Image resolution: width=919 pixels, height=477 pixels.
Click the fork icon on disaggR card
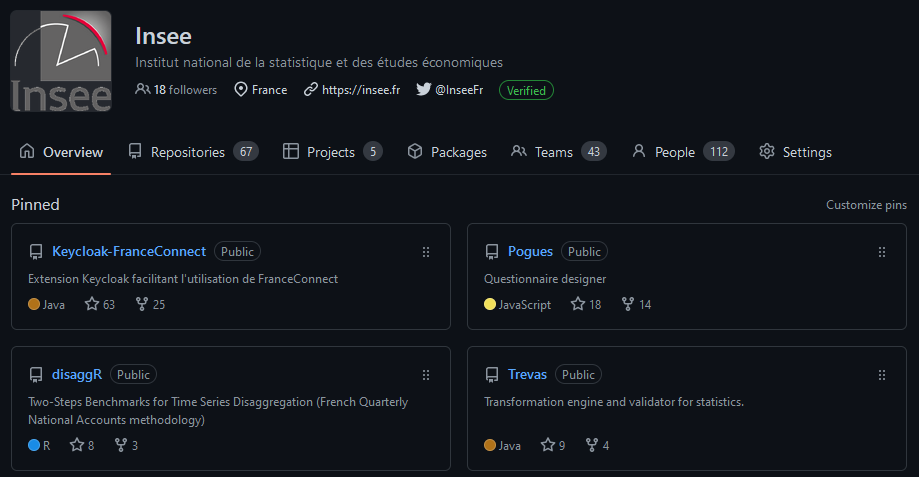coord(121,445)
